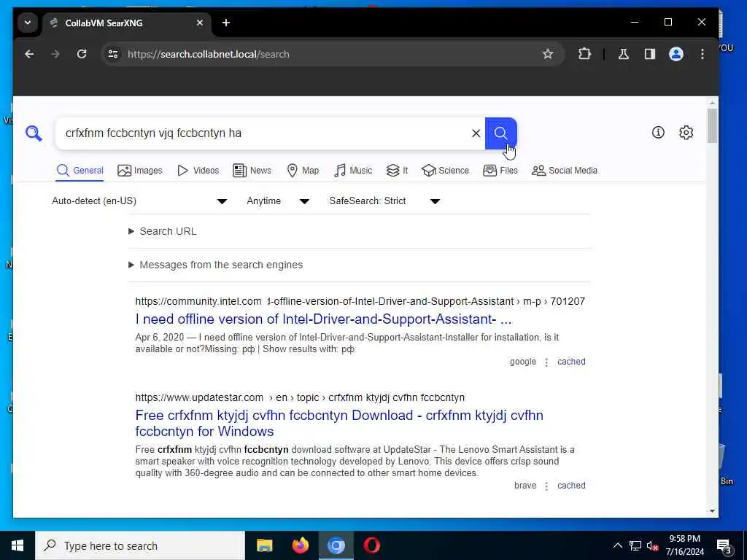Open cached link for UpdateStar result
Viewport: 747px width, 560px height.
571,485
